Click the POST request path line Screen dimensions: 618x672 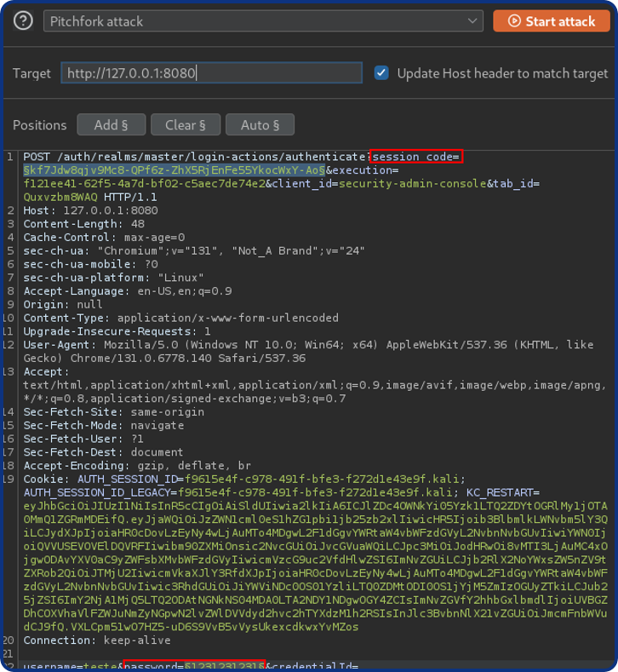pos(196,157)
